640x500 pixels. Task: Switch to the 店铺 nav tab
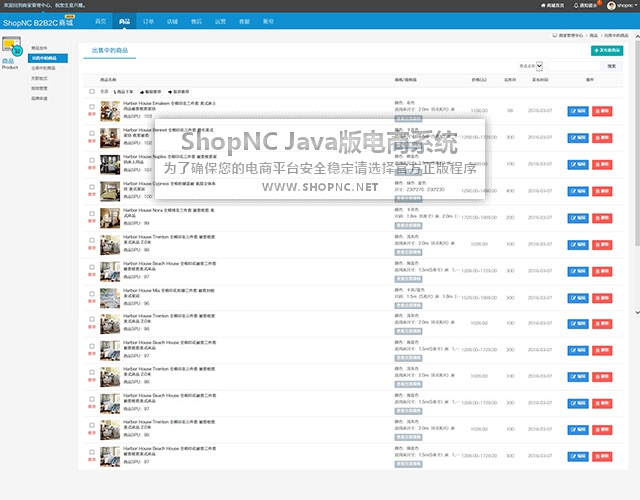(172, 21)
